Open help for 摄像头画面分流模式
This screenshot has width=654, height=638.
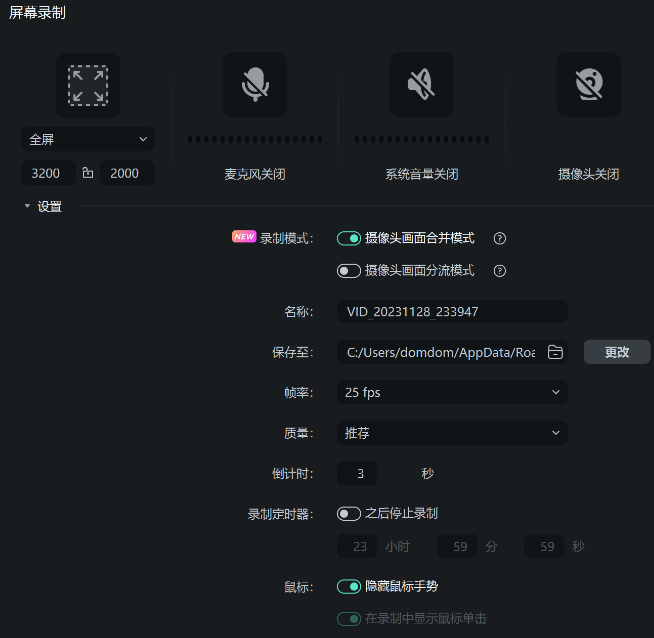(x=500, y=271)
